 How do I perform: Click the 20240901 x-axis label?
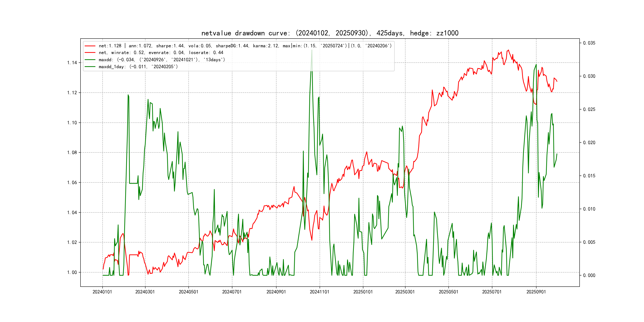click(x=276, y=292)
